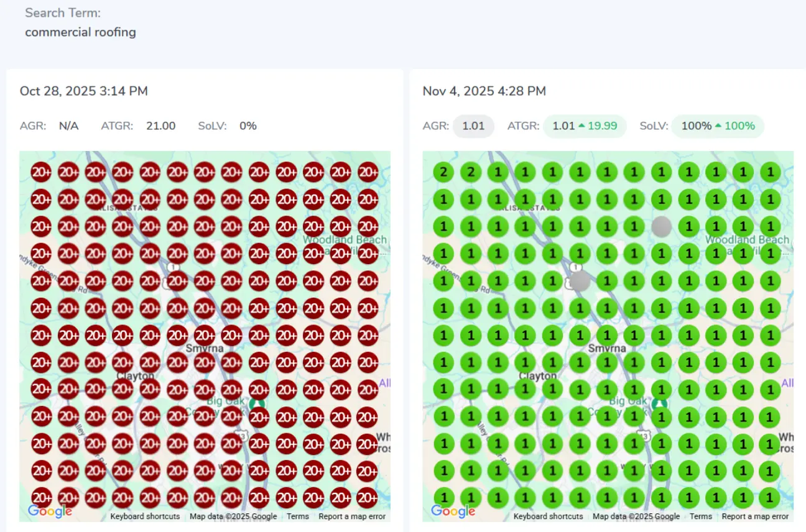Open Keyboard shortcuts on the left map
The height and width of the screenshot is (532, 806).
tap(145, 516)
